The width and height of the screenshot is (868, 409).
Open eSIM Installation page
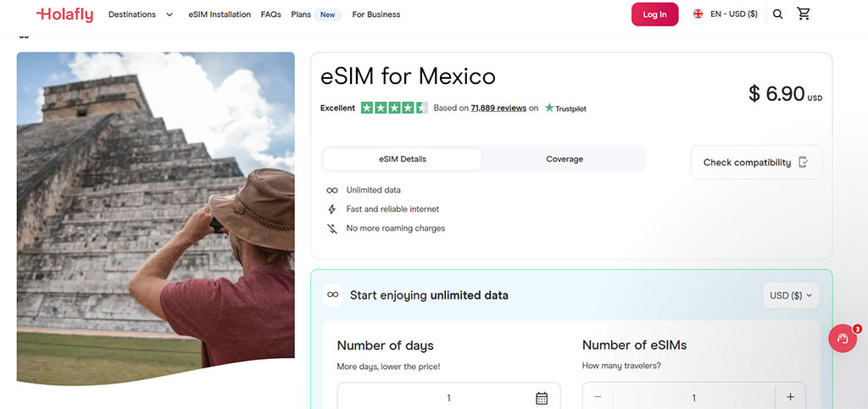click(220, 14)
